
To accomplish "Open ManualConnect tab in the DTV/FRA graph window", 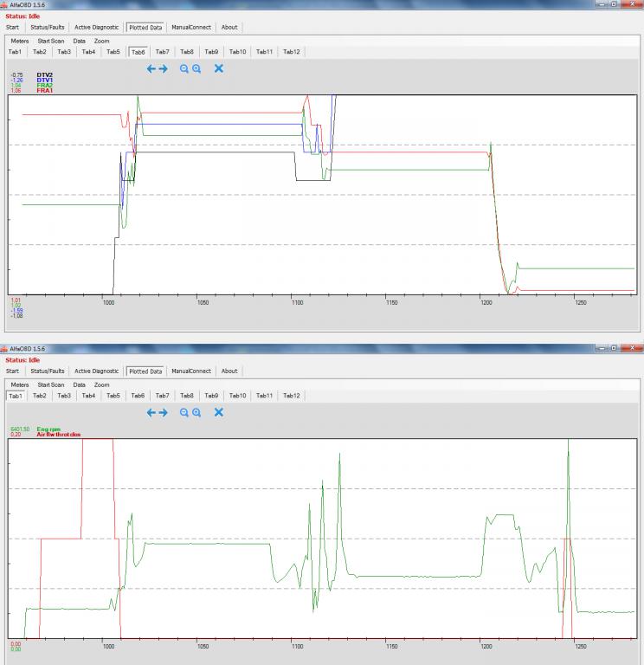I will (x=191, y=27).
